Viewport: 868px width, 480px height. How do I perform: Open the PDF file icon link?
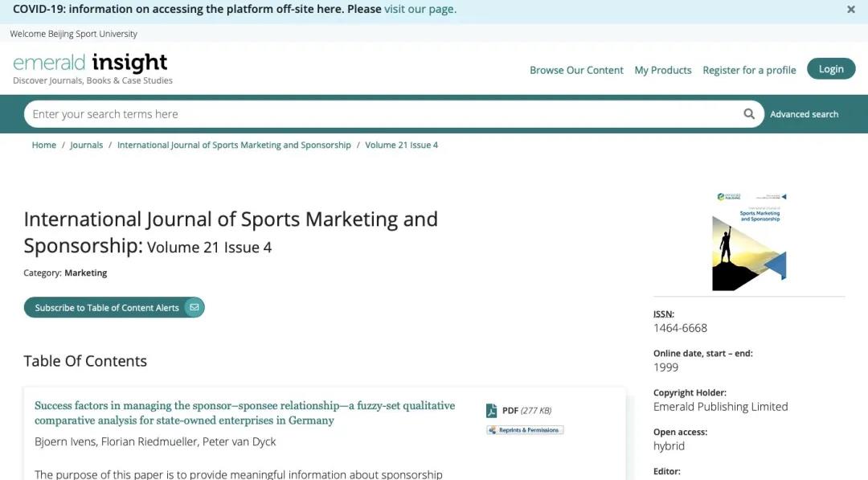point(491,410)
